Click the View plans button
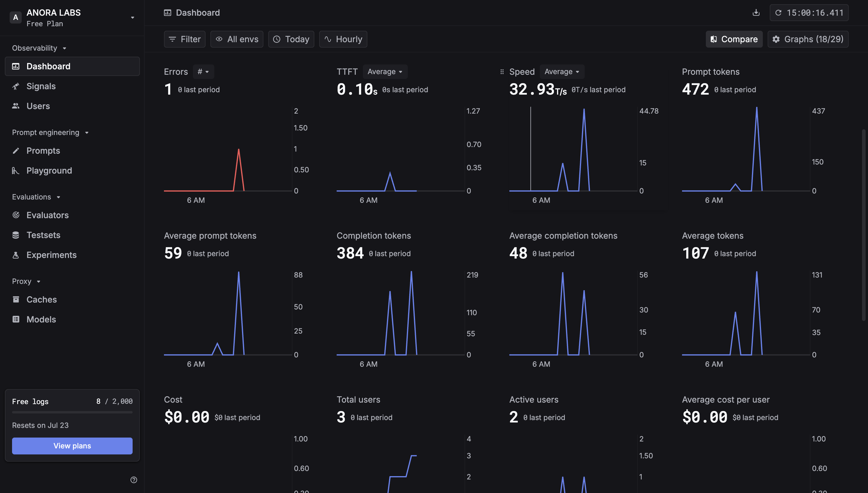Viewport: 868px width, 493px height. point(72,446)
